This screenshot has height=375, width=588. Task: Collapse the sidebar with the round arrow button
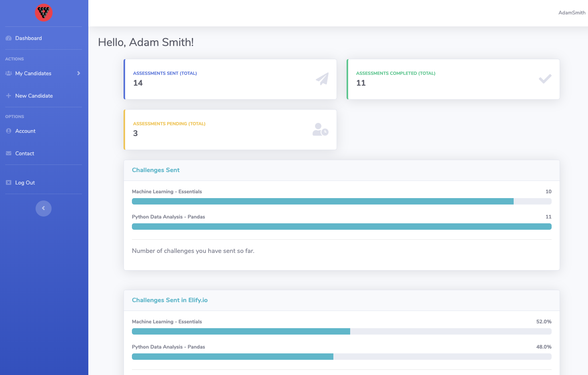click(x=44, y=209)
